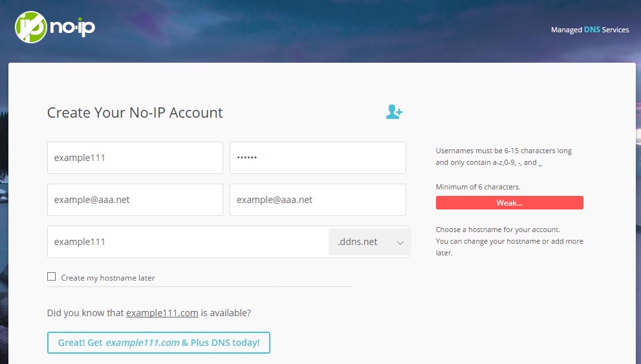Image resolution: width=641 pixels, height=364 pixels.
Task: Tick the "Create my hostname later" checkbox
Action: coord(52,277)
